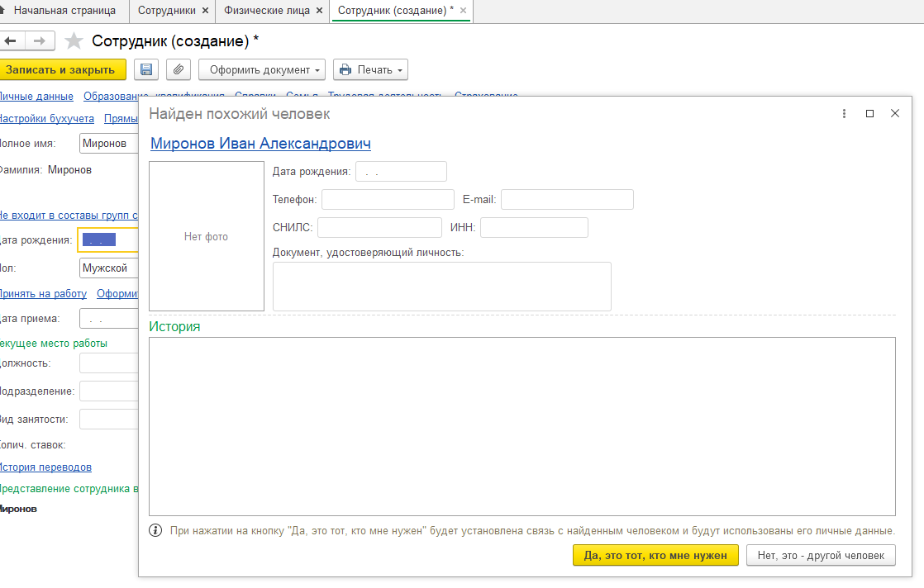The width and height of the screenshot is (924, 588).
Task: Click the forward navigation arrow
Action: point(39,40)
